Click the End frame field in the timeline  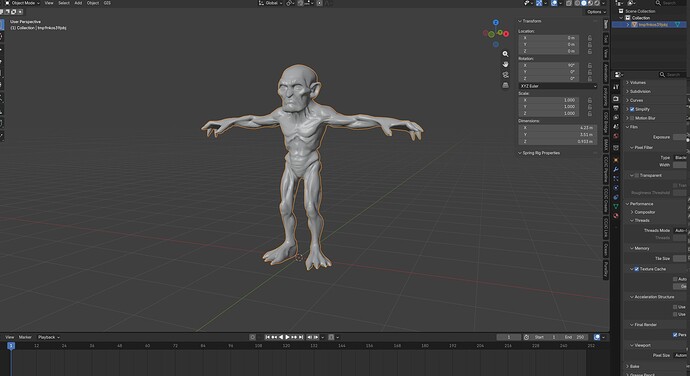575,337
